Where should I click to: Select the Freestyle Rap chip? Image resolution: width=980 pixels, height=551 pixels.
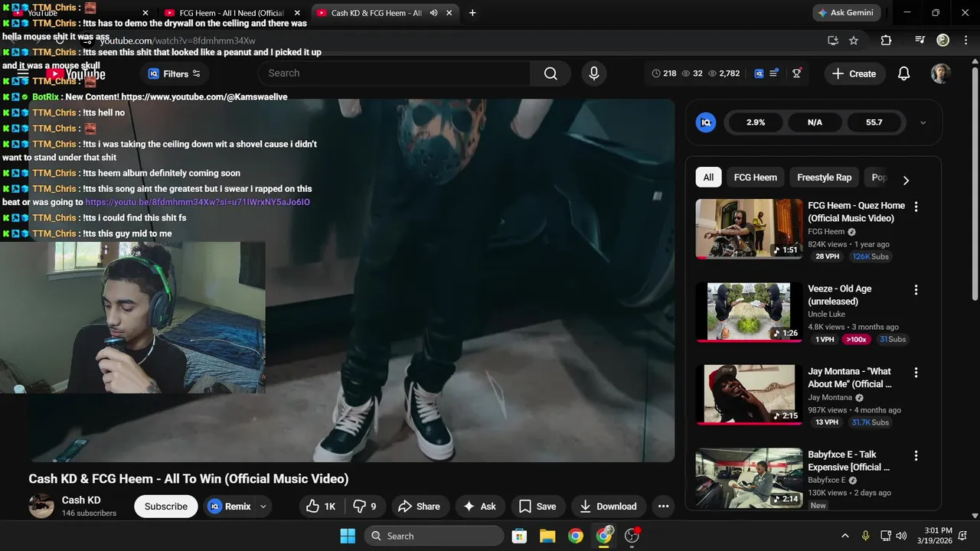[x=824, y=178]
